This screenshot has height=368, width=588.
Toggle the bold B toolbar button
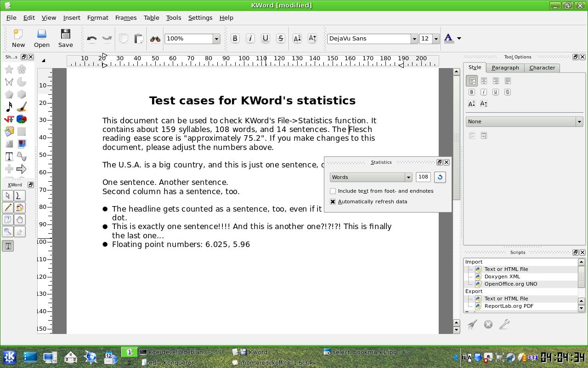(x=235, y=39)
